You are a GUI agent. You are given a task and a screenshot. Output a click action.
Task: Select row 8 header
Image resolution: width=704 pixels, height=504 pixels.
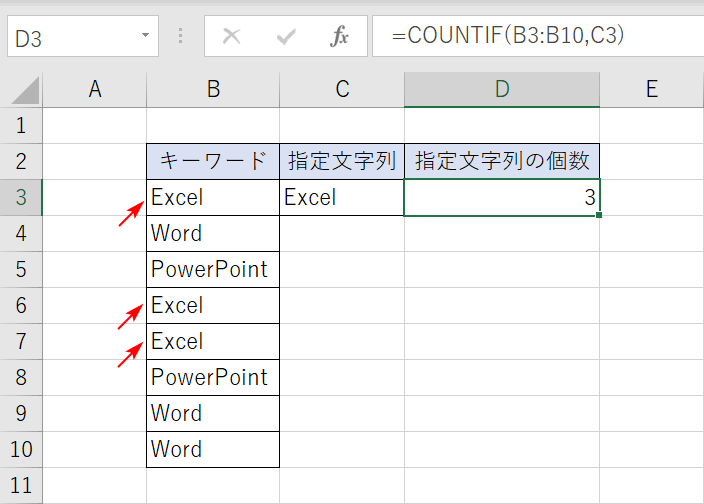click(x=21, y=377)
